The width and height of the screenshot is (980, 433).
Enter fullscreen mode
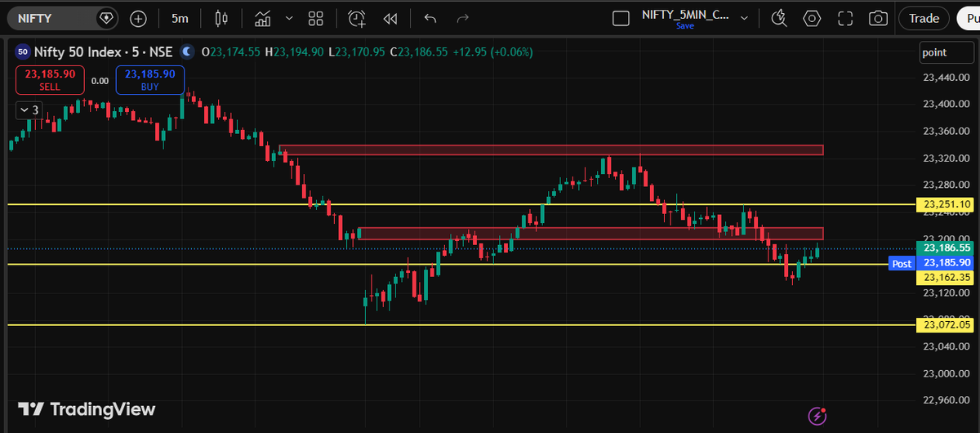coord(845,18)
